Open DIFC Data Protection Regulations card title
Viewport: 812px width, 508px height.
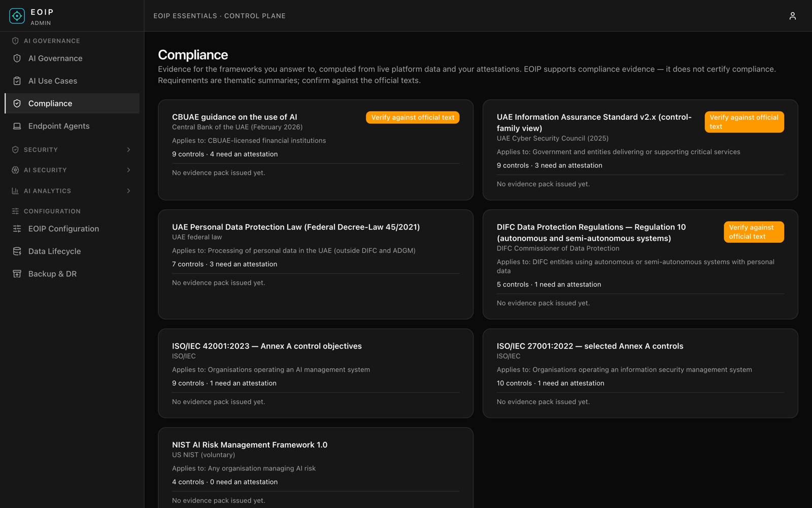pyautogui.click(x=591, y=233)
